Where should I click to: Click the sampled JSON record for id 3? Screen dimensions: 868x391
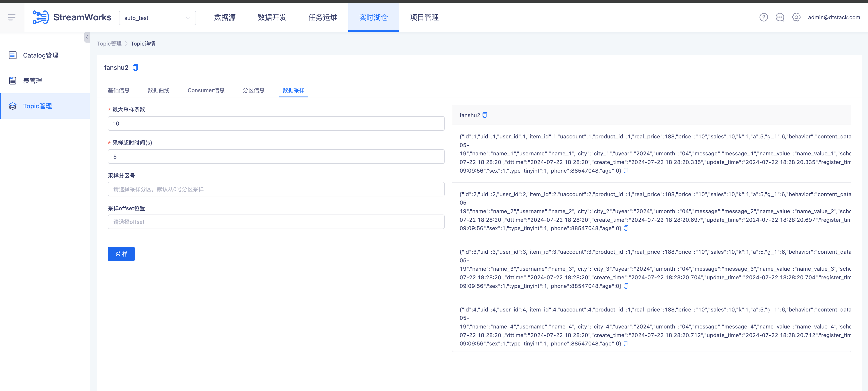coord(655,269)
